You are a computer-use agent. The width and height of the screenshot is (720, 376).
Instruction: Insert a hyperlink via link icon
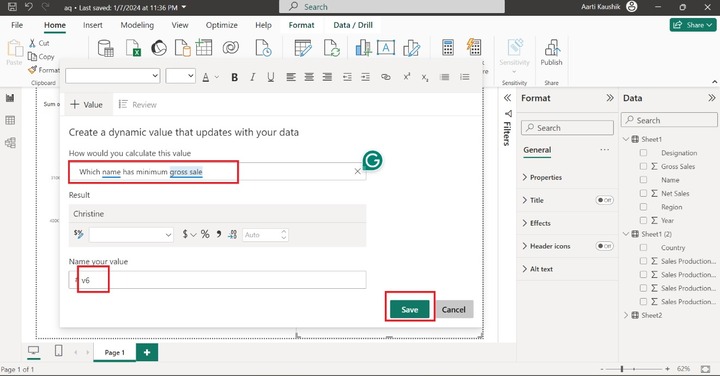pos(386,77)
